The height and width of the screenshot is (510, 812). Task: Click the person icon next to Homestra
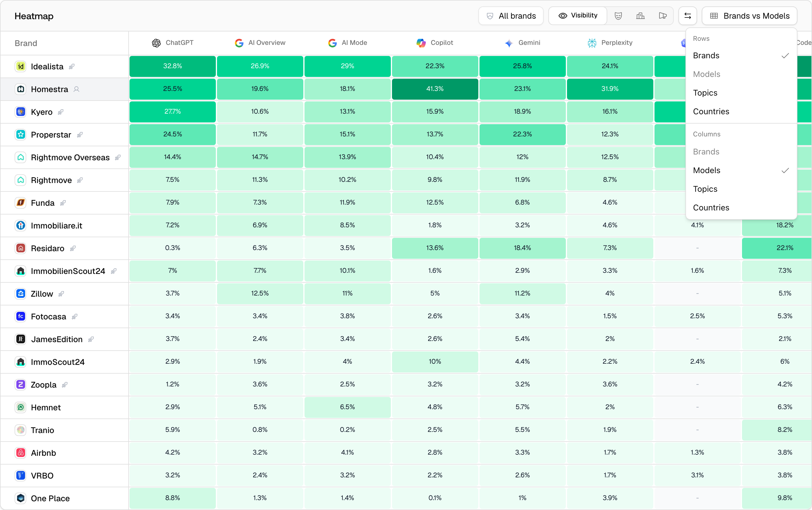[x=76, y=89]
